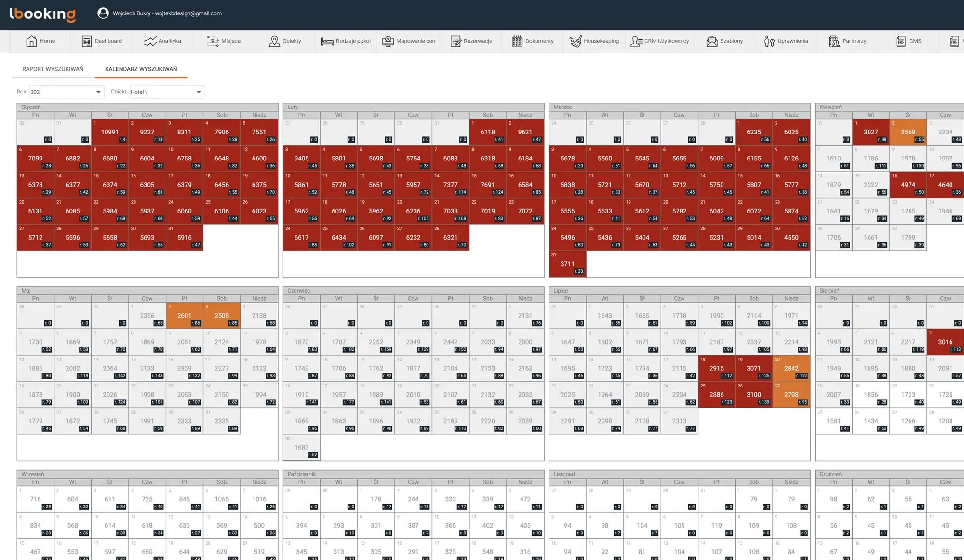Switch to Raport wyszukiwań tab
Viewport: 964px width, 560px height.
pos(53,69)
